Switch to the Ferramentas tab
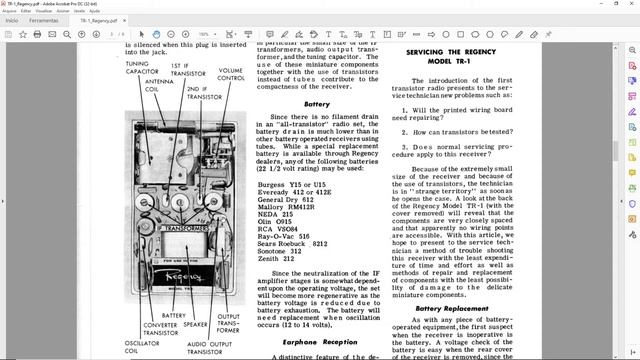Screen dimensions: 640x360 pyautogui.click(x=44, y=20)
